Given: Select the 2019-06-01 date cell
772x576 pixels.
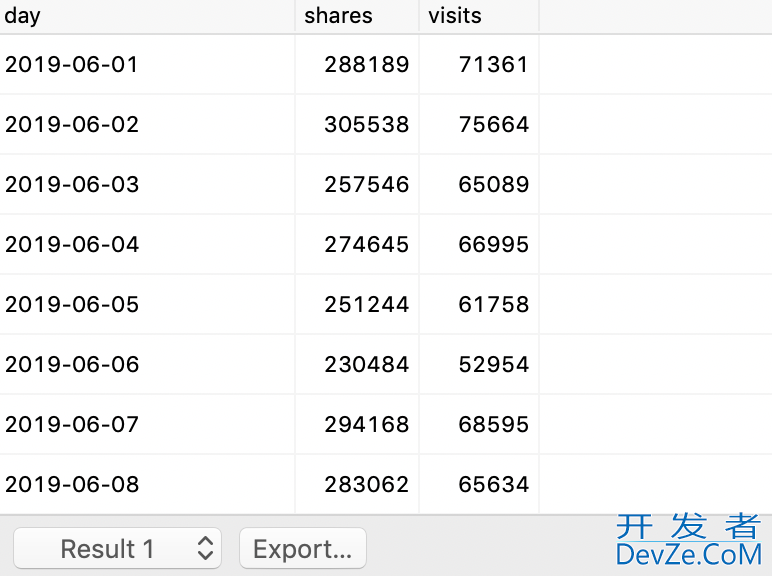Looking at the screenshot, I should [71, 64].
